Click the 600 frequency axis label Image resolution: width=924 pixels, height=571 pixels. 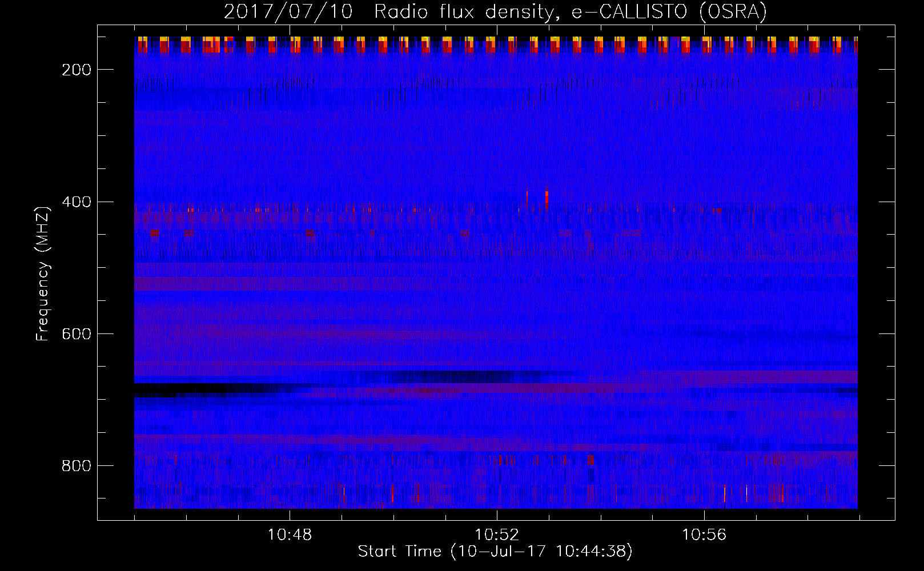tap(76, 334)
